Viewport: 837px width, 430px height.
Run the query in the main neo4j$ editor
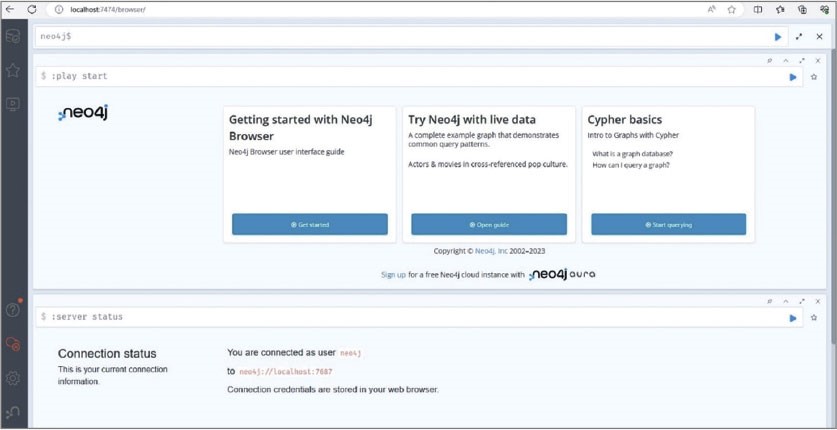click(778, 37)
